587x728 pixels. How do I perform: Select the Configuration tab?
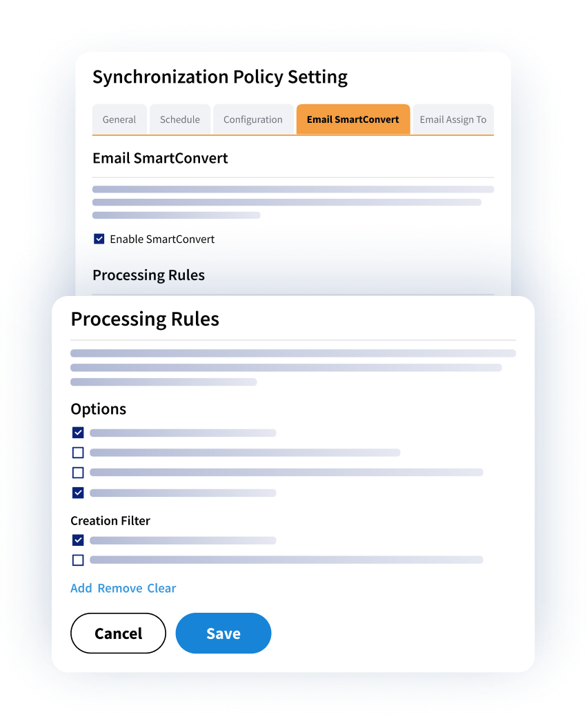(253, 119)
